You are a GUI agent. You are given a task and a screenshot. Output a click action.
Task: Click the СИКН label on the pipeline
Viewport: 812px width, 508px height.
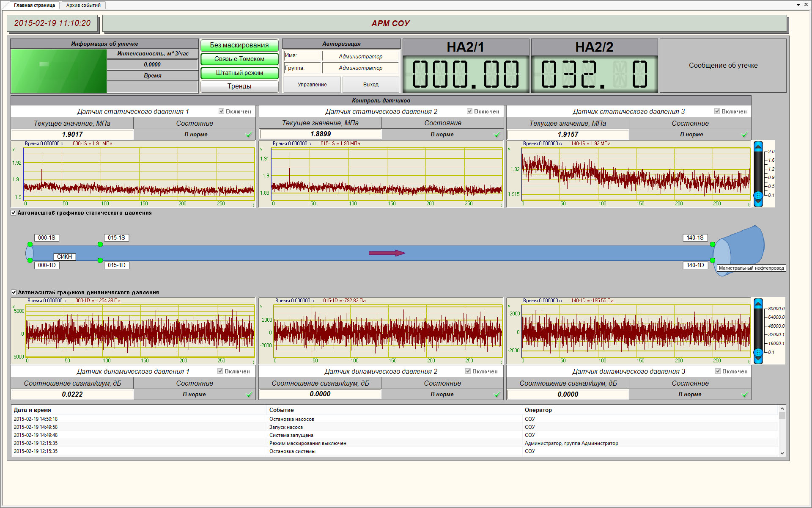pyautogui.click(x=64, y=257)
